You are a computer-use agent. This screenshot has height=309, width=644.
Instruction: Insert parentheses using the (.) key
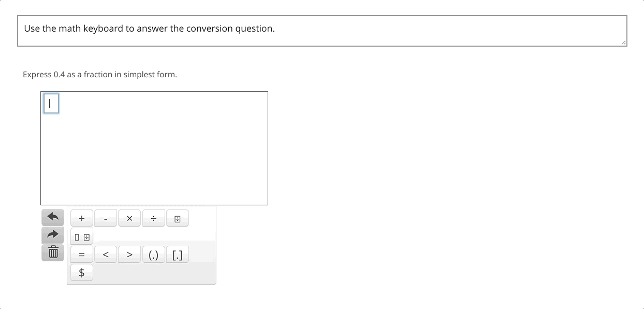click(153, 254)
